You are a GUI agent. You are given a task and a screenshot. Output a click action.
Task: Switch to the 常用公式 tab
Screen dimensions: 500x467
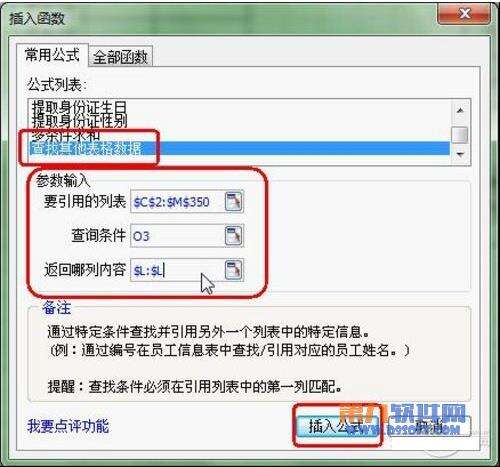click(x=52, y=55)
